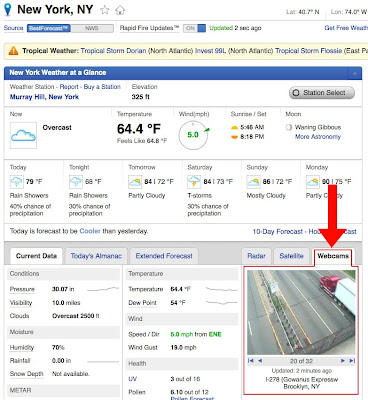
Task: Click Sunday's mostly cloudy forecast icon
Action: tap(253, 182)
